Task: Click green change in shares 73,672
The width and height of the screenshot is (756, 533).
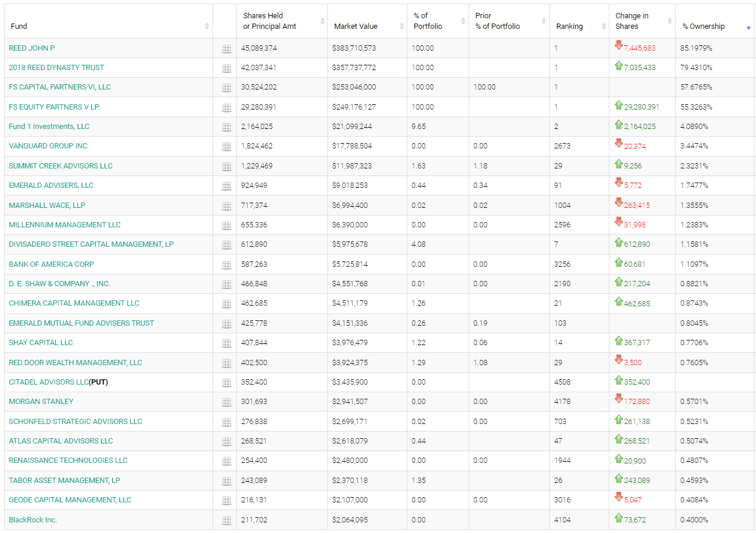Action: click(x=635, y=519)
